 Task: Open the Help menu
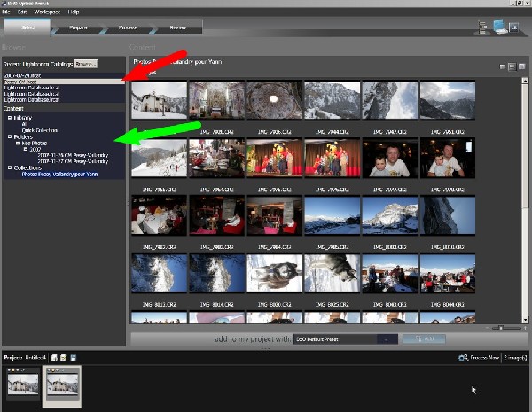pyautogui.click(x=74, y=12)
